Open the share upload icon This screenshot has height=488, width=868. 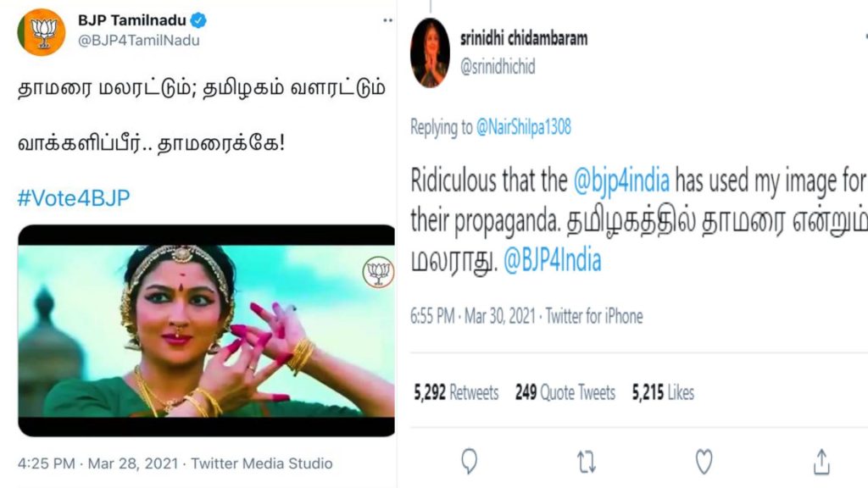[x=821, y=462]
